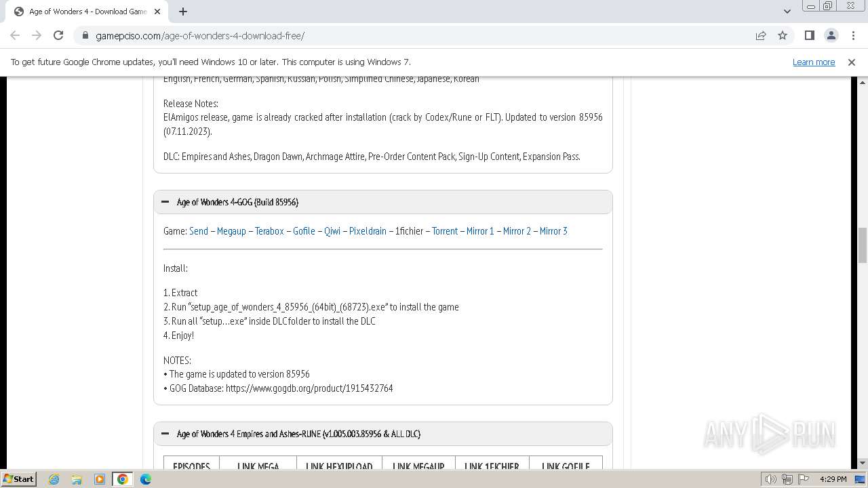Click the address bar URL

tap(200, 35)
